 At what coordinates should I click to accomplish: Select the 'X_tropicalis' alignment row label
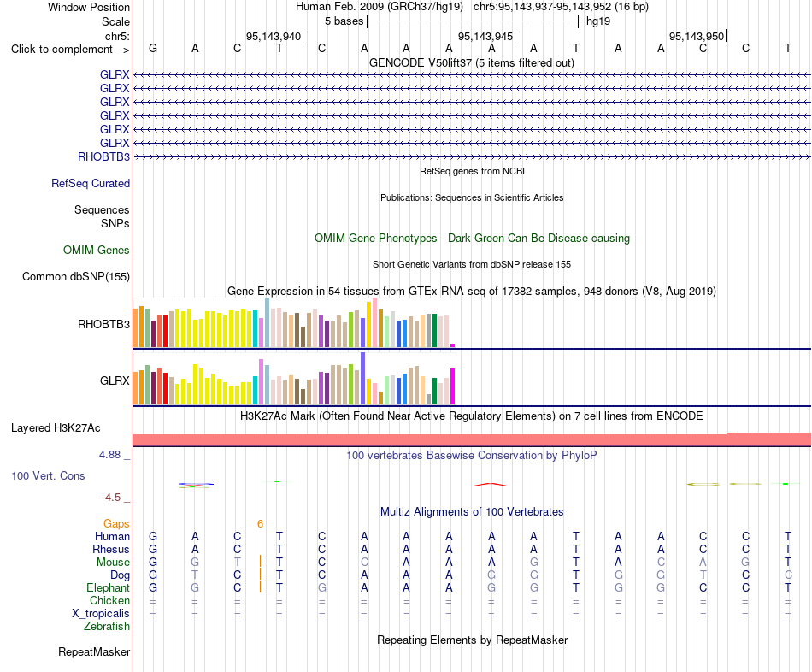tap(101, 614)
